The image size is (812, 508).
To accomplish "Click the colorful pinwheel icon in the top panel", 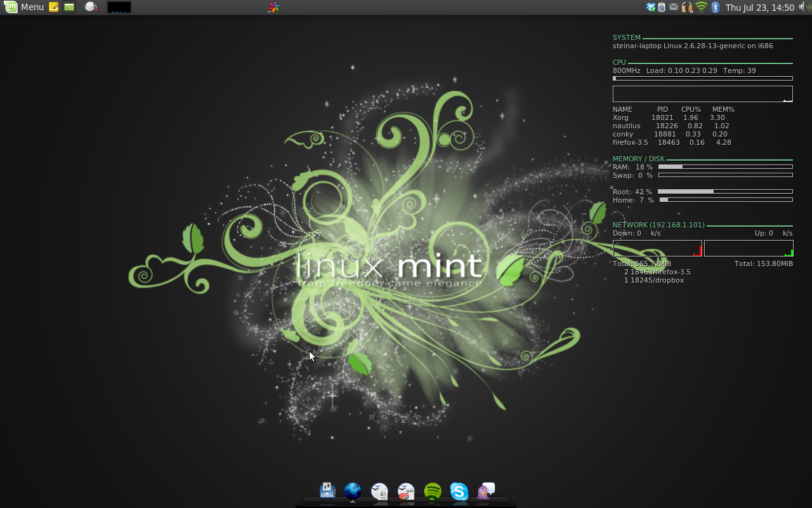I will tap(273, 7).
